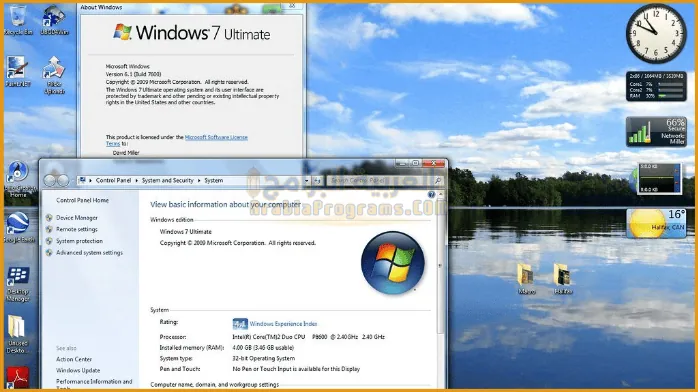Open Remote settings link
The height and width of the screenshot is (392, 698).
(x=77, y=229)
